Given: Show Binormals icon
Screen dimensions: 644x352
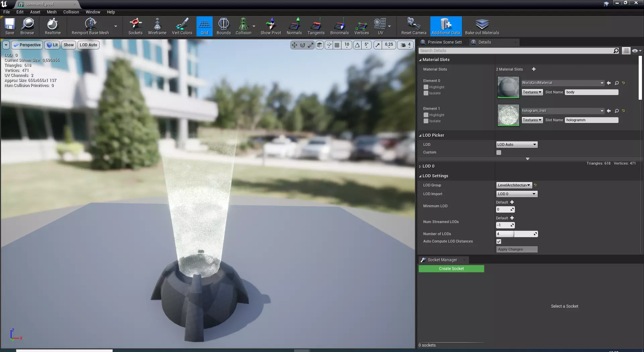Looking at the screenshot, I should (x=339, y=26).
